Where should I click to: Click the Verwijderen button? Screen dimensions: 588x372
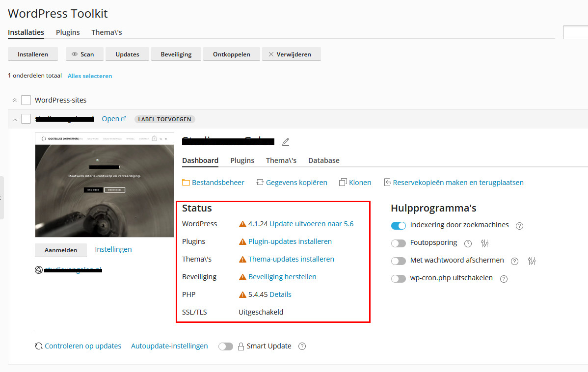point(292,54)
